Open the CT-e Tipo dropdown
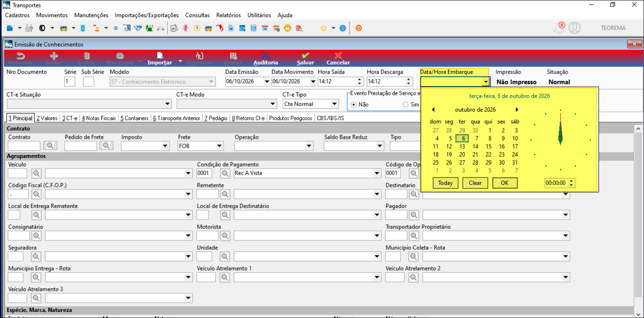The height and width of the screenshot is (318, 644). pos(335,104)
